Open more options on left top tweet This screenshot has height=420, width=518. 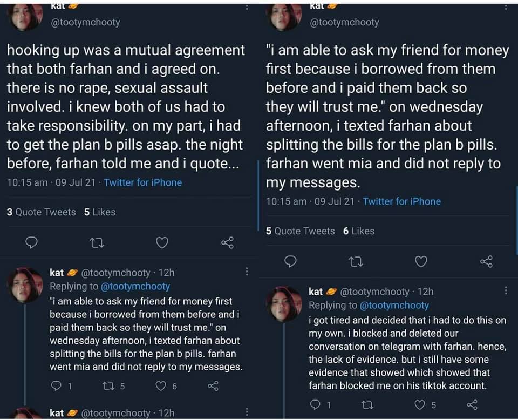(247, 8)
